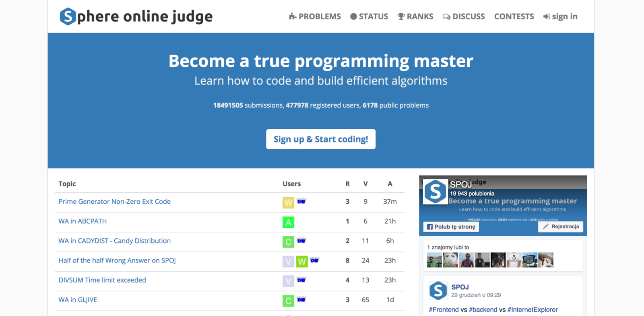Click glasses avatar in GLJIVE row

[301, 299]
